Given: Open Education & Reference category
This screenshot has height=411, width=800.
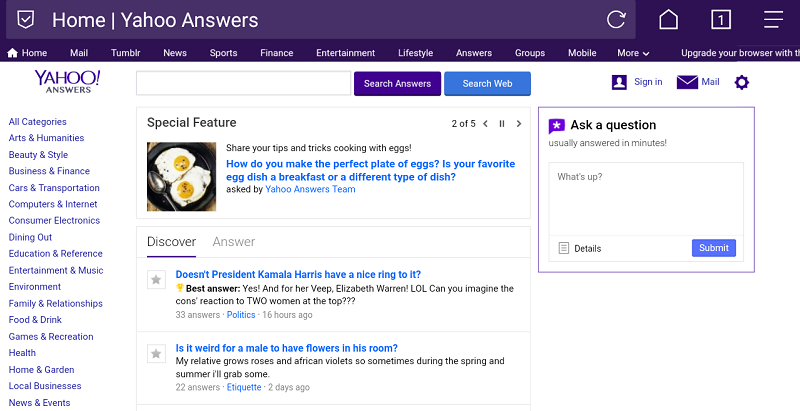Looking at the screenshot, I should (56, 253).
